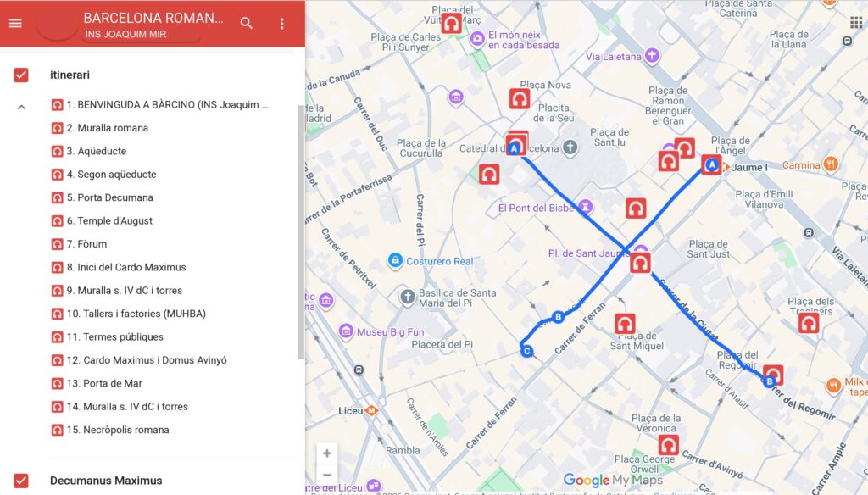Click the Google My Maps logo
Screen dimensions: 868x495
pos(613,481)
